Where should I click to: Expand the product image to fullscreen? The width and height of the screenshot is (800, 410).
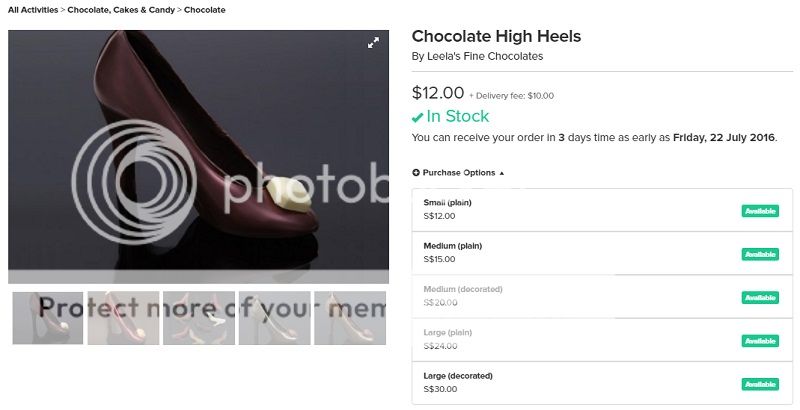pyautogui.click(x=373, y=43)
